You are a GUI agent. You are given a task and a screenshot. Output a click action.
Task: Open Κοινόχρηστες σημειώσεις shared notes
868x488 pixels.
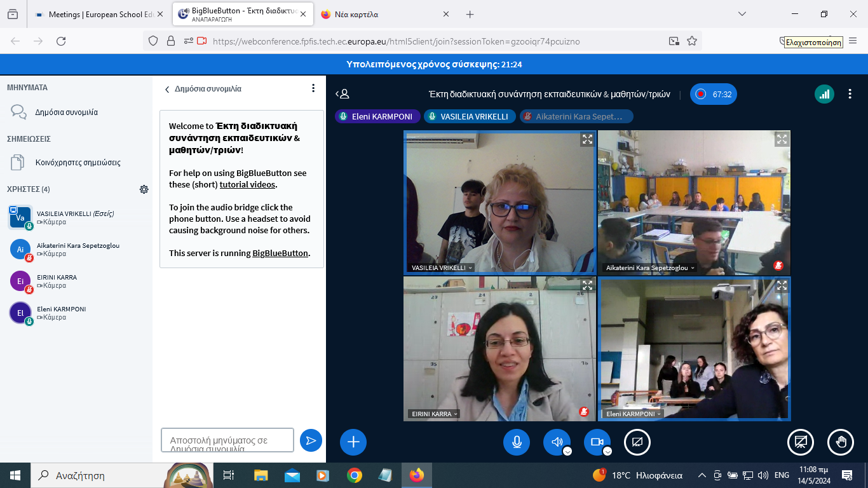pos(78,163)
